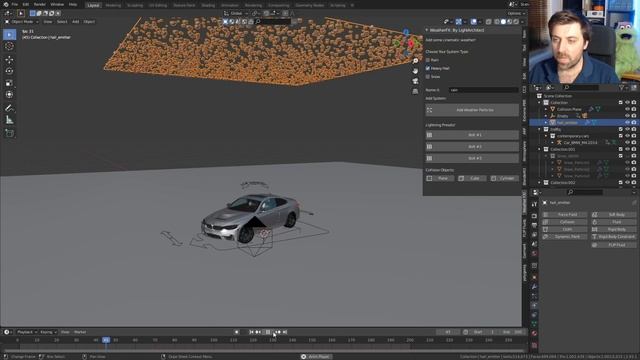The height and width of the screenshot is (360, 640).
Task: Enable the Snow system type checkbox
Action: click(x=428, y=76)
